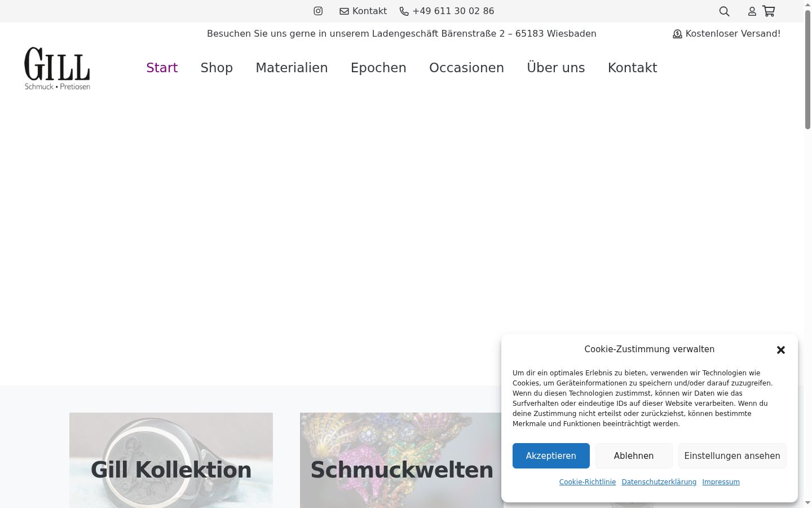Image resolution: width=812 pixels, height=508 pixels.
Task: Go to the Start menu item
Action: coord(162,68)
